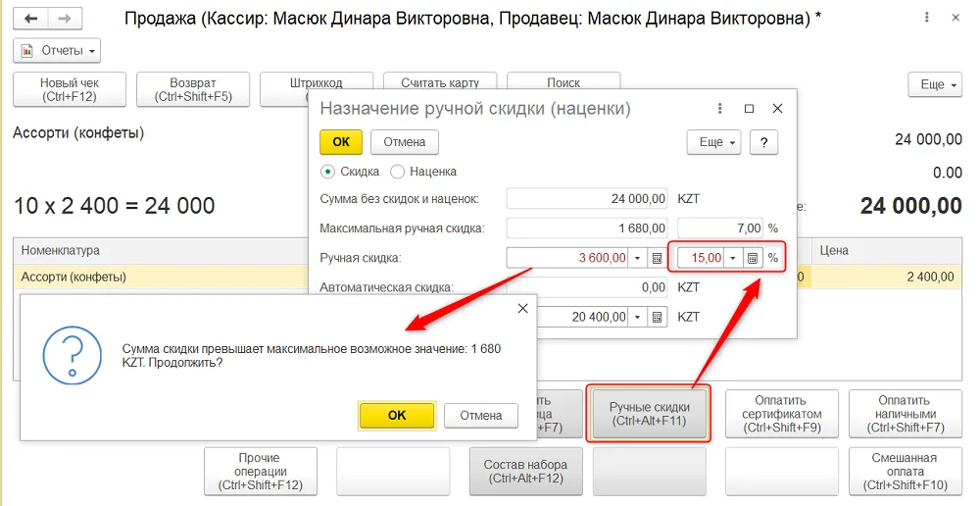Close the manual discount dialog
The image size is (980, 506).
coord(777,108)
